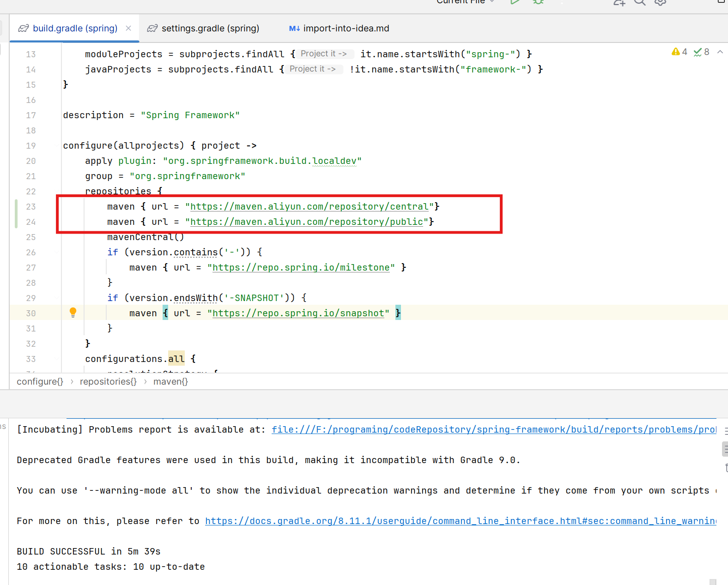This screenshot has width=728, height=585.
Task: Click the clear-all trash icon in console
Action: click(726, 468)
